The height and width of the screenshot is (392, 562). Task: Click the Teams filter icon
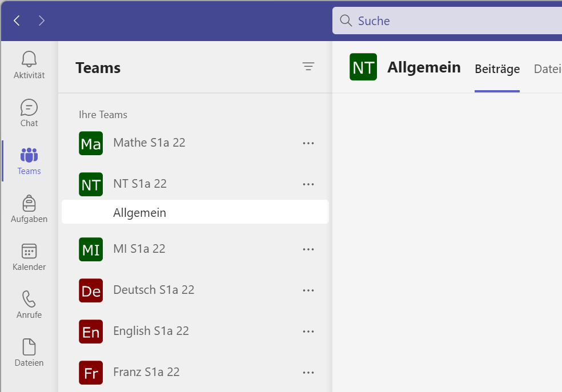[x=308, y=67]
